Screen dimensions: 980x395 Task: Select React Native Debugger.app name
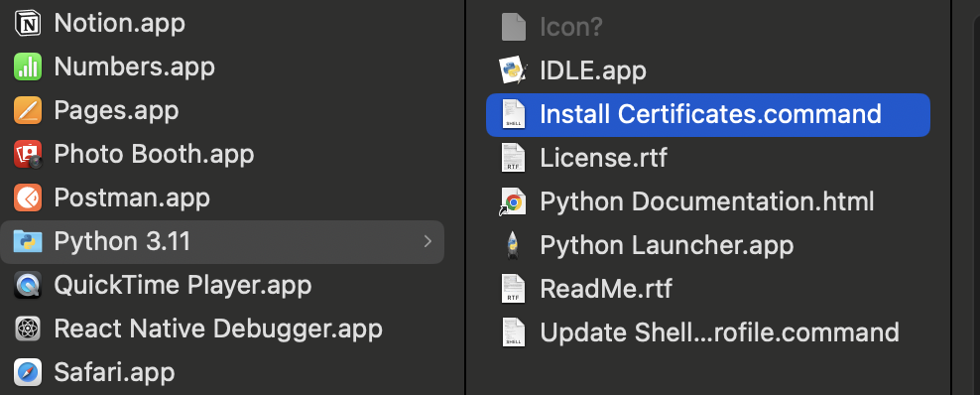(218, 329)
